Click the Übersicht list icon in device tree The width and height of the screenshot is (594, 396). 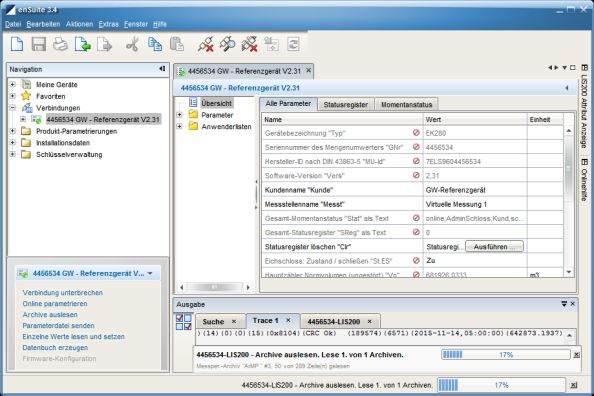193,103
